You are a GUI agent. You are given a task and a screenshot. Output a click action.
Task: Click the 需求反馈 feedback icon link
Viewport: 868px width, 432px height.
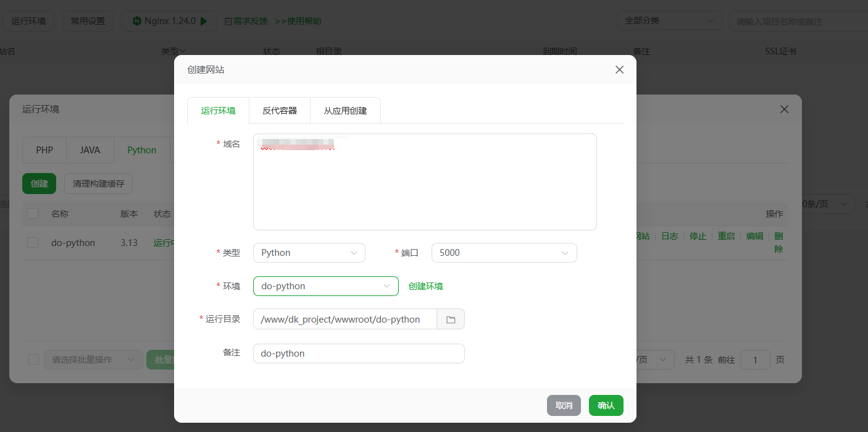pos(228,22)
